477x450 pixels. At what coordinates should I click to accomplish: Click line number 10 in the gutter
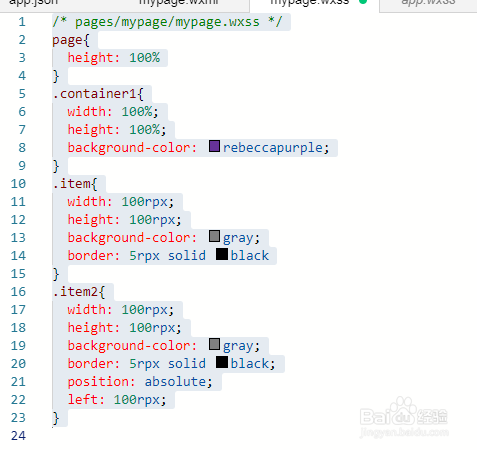18,184
